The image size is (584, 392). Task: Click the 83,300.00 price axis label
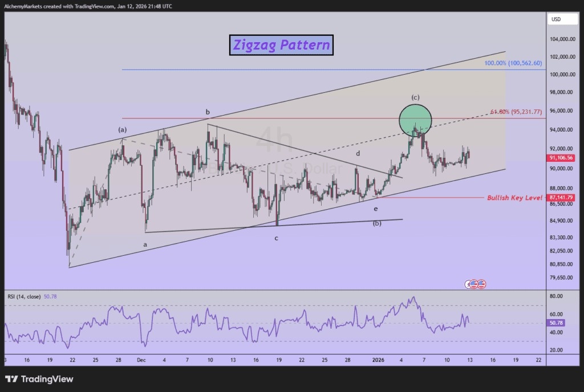(561, 237)
